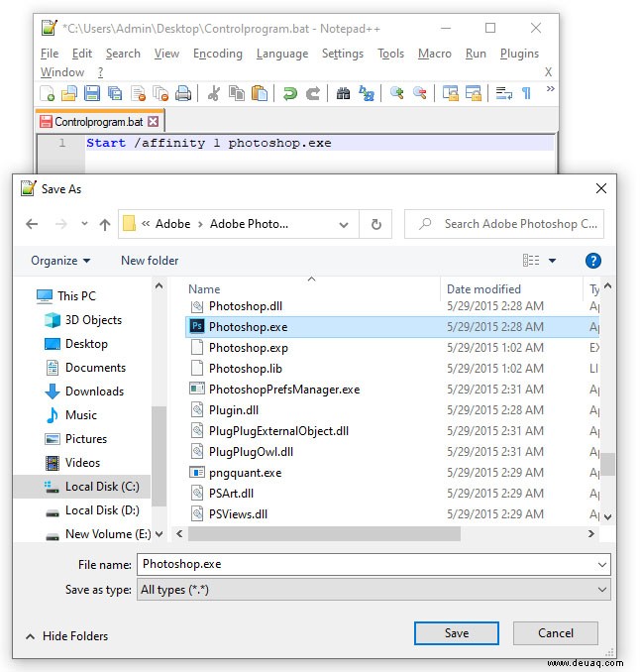Select the Photoshop.dll file

tap(245, 306)
